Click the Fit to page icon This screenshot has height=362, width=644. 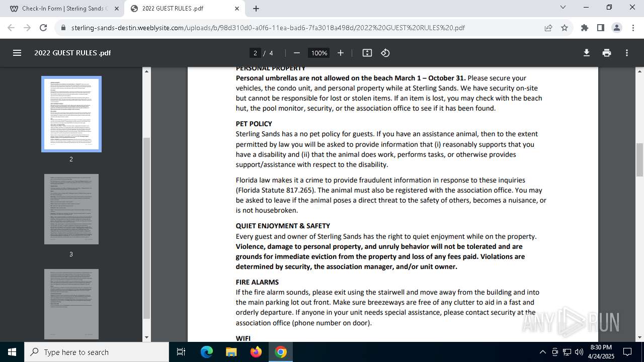point(367,53)
